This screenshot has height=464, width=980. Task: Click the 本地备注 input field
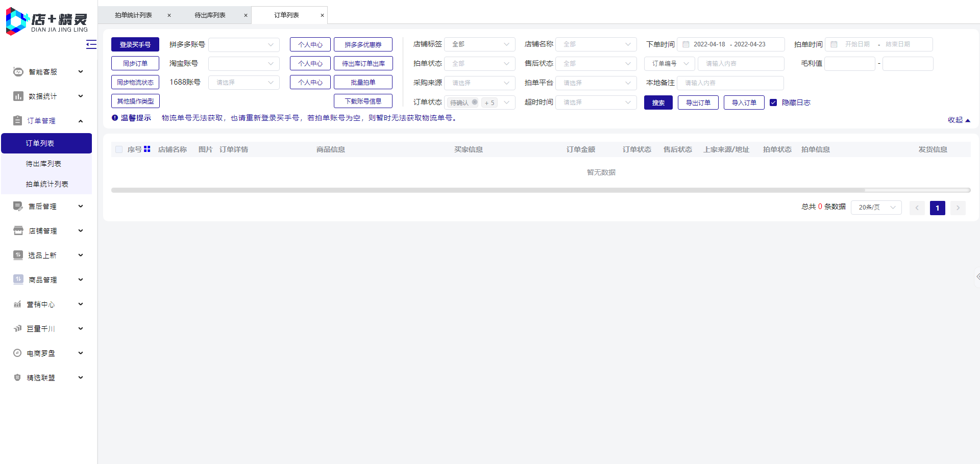tap(730, 83)
